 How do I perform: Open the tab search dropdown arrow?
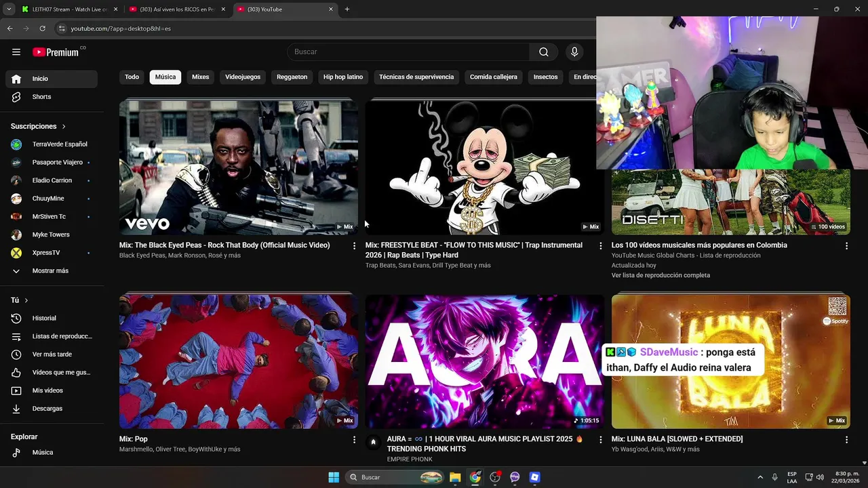pyautogui.click(x=9, y=9)
